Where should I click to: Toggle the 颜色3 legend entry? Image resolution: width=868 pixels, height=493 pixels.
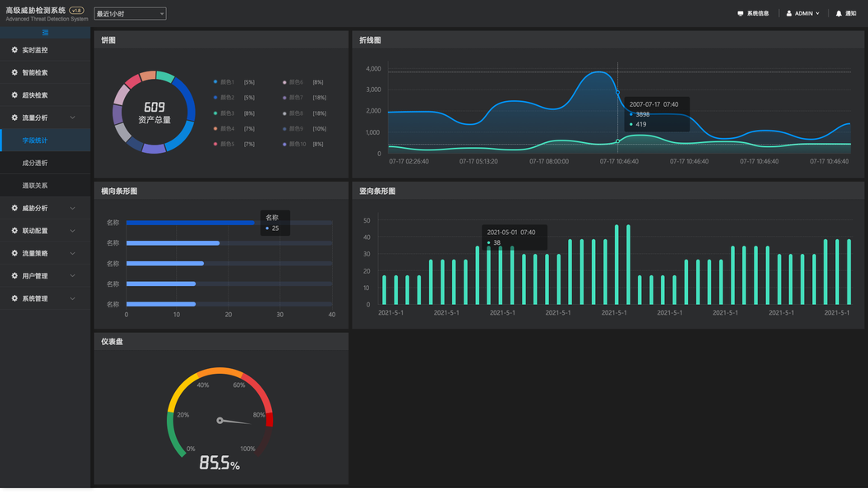(234, 113)
